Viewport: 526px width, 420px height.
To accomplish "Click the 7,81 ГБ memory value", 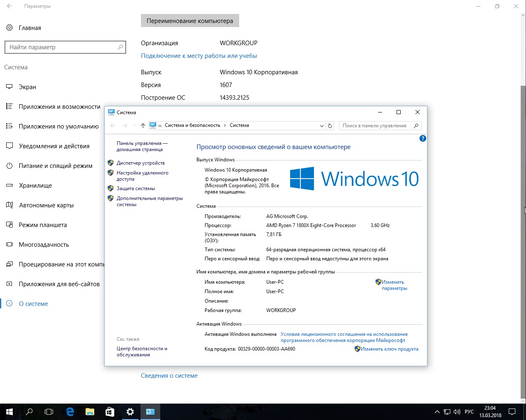I will coord(274,234).
